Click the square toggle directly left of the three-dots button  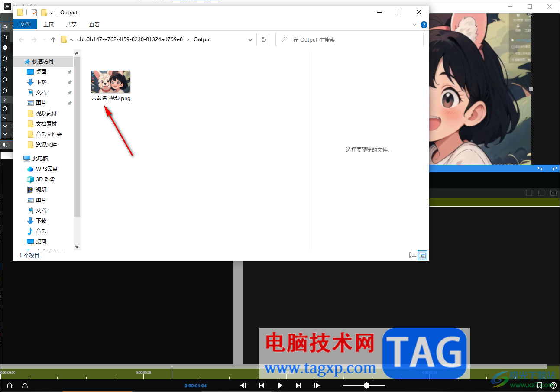click(541, 193)
